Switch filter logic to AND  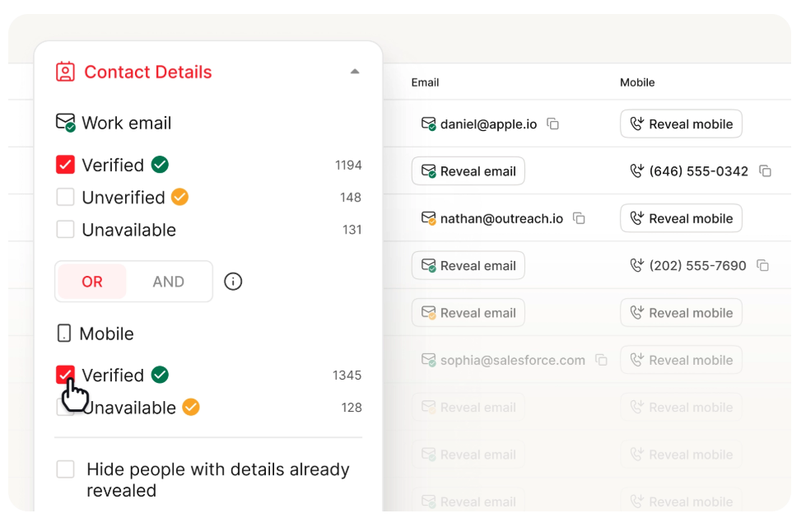[x=168, y=282]
